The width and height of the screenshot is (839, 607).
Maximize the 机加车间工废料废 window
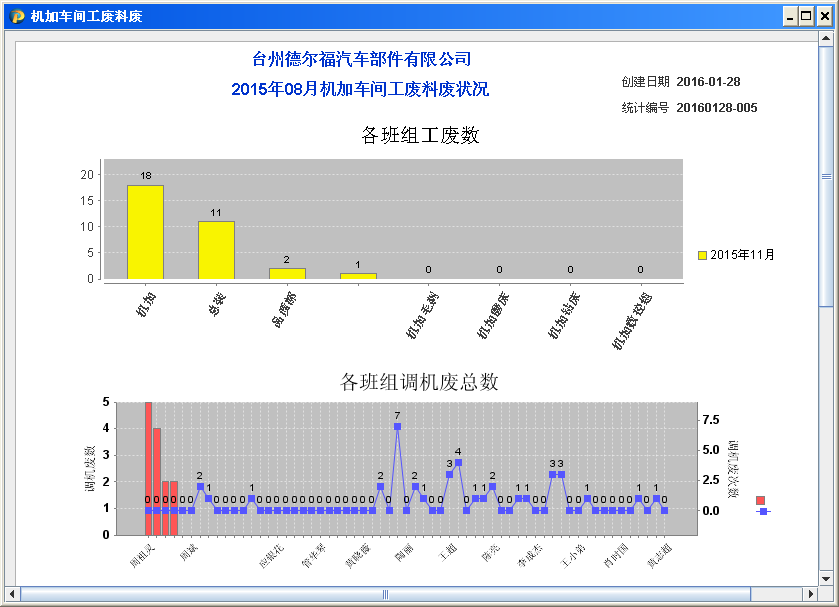click(806, 17)
